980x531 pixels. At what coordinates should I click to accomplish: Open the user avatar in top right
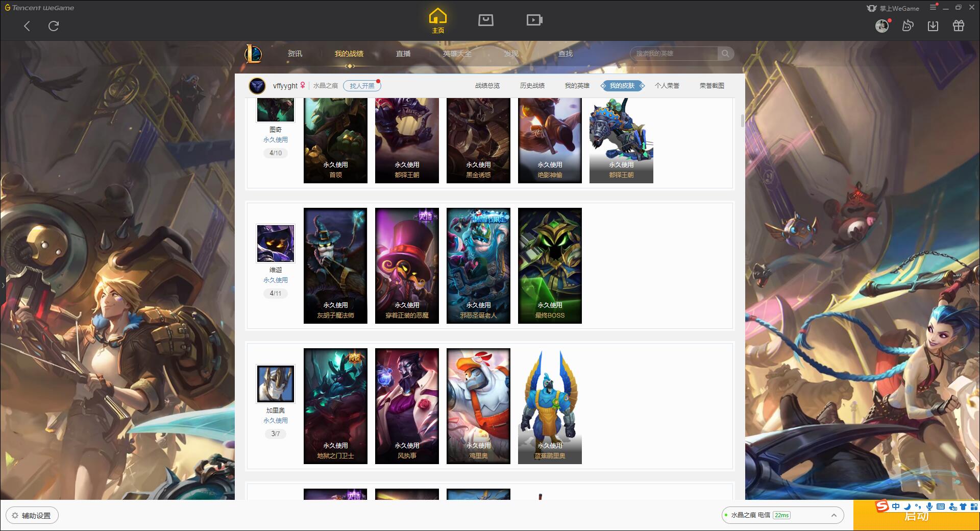(882, 26)
